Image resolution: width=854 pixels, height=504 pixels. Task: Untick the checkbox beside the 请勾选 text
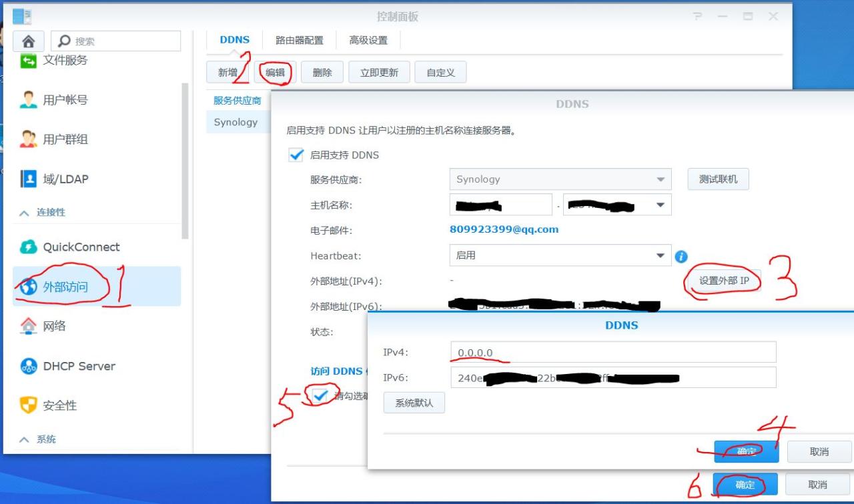pyautogui.click(x=322, y=395)
